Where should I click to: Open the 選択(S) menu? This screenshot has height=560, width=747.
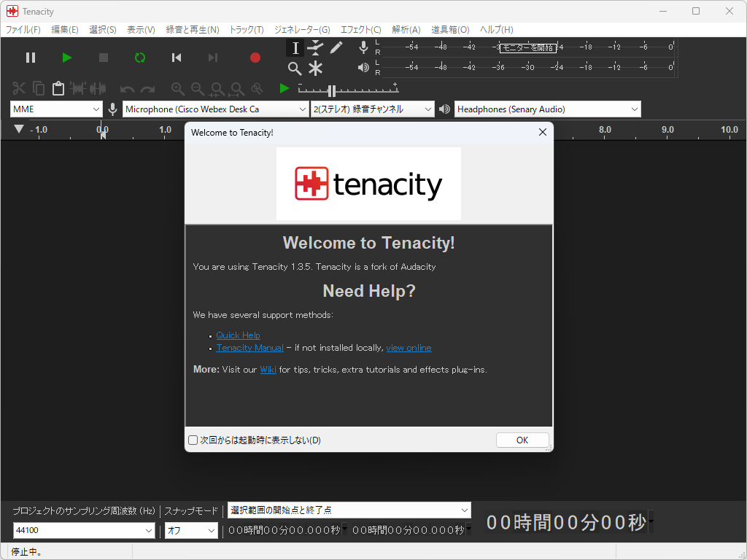(102, 29)
